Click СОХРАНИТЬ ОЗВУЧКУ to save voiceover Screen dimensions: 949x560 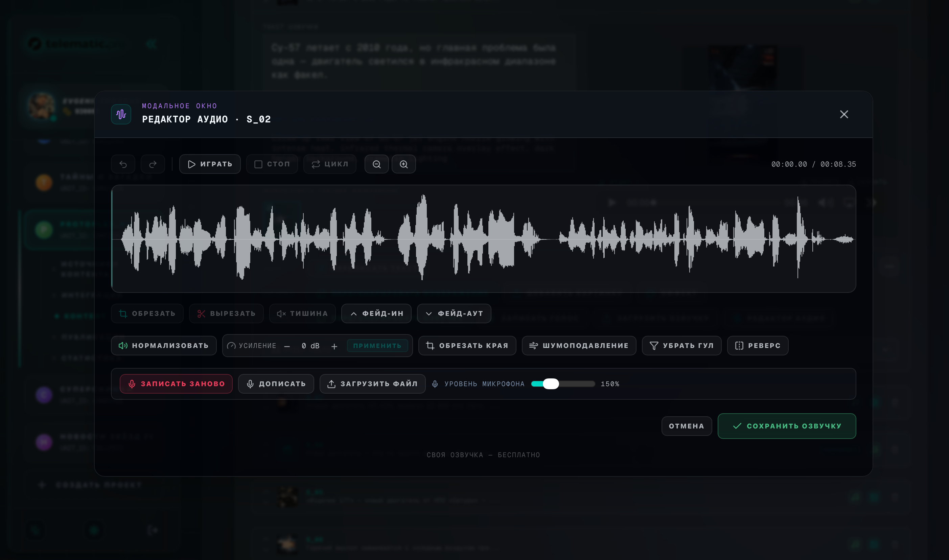(787, 426)
